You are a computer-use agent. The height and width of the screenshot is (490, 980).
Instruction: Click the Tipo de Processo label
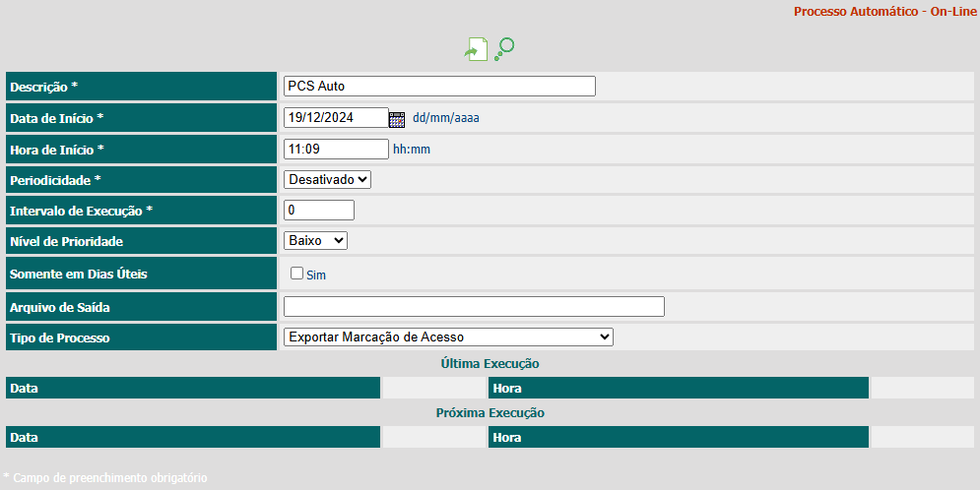click(x=60, y=338)
